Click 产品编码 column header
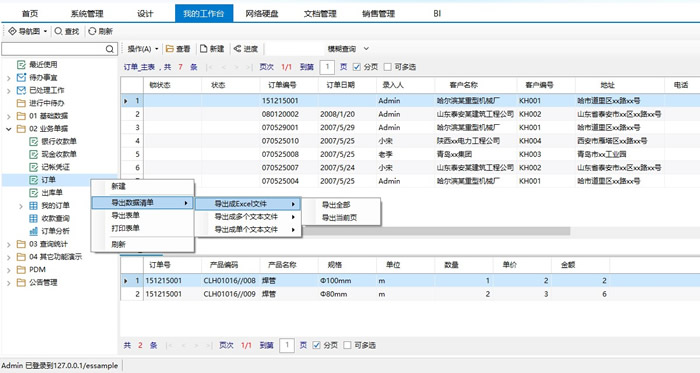Viewport: 700px width, 373px height. tap(230, 265)
